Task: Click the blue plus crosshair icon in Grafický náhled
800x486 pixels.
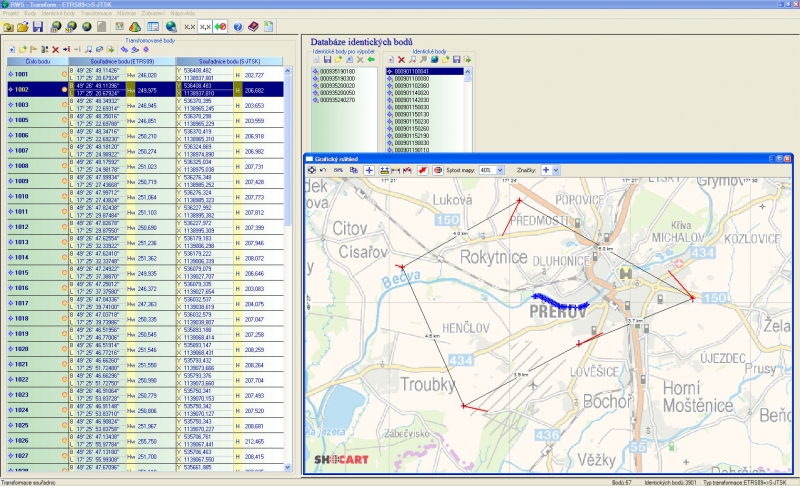Action: [369, 170]
